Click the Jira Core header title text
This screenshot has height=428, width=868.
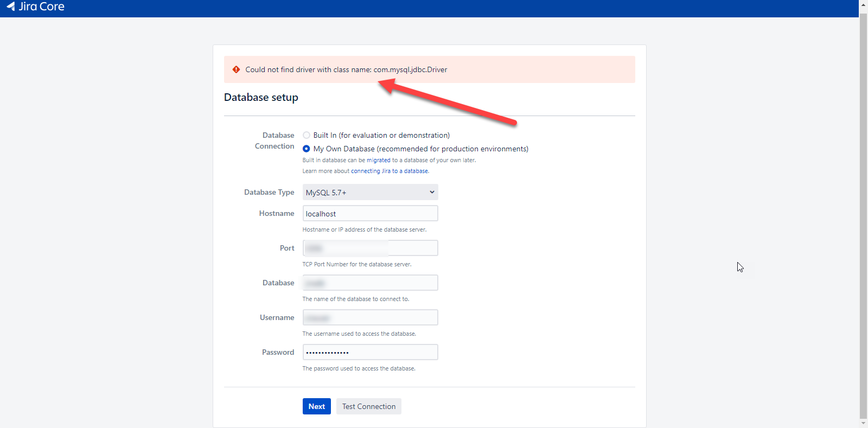(x=41, y=7)
